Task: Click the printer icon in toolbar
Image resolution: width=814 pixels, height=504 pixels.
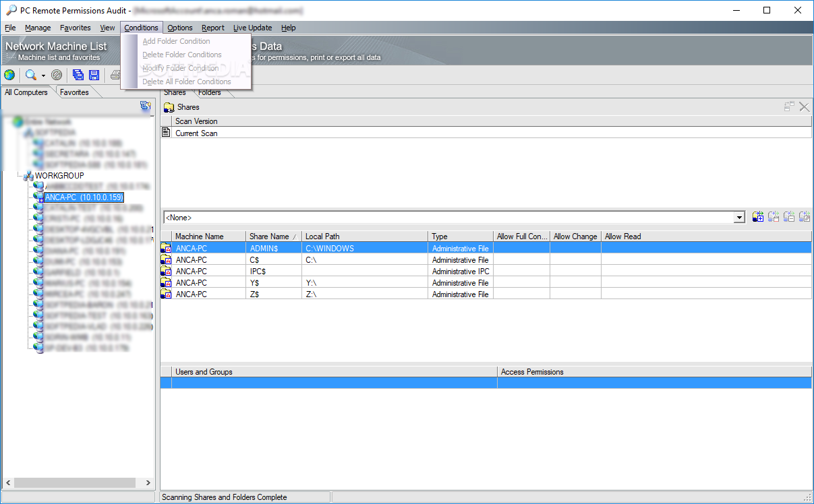Action: tap(115, 75)
